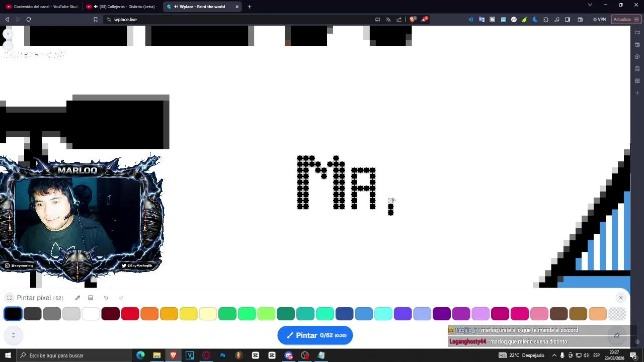Select the eraser tool next to eyedropper

(91, 298)
